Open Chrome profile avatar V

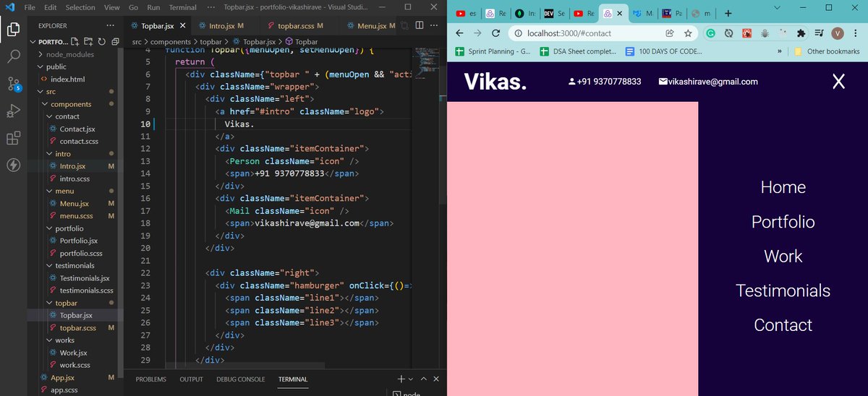(838, 33)
